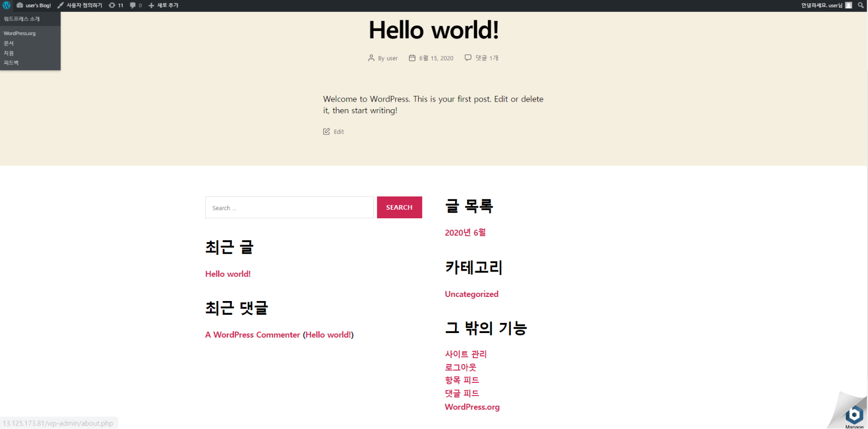Open A WordPress Commenter link
This screenshot has width=868, height=429.
click(252, 335)
